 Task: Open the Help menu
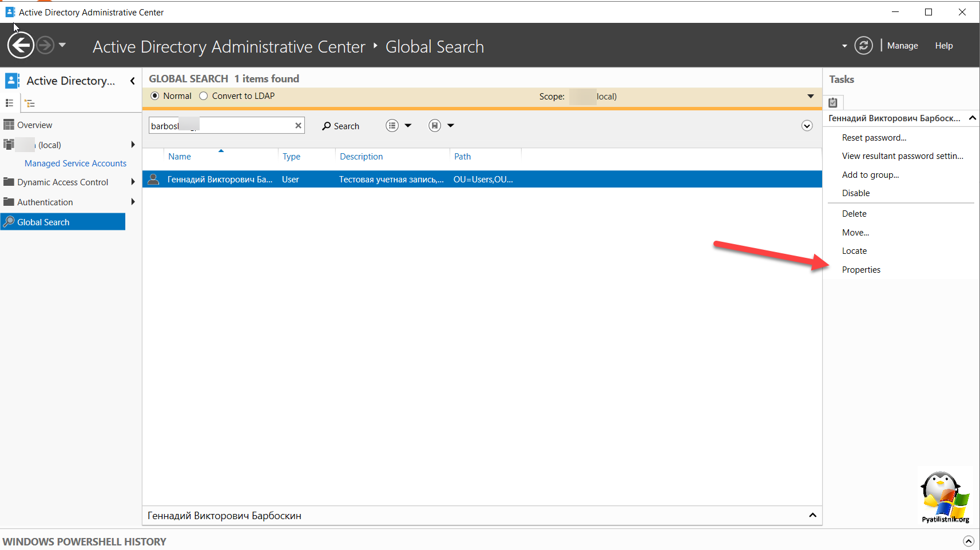click(x=944, y=46)
